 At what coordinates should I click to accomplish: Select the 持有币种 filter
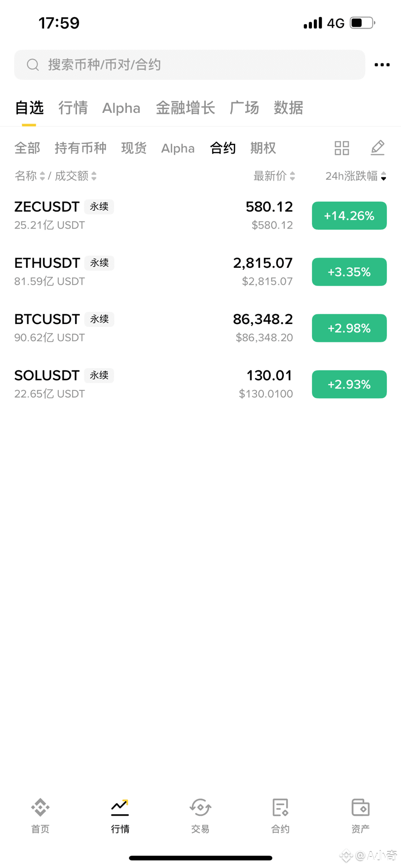[x=80, y=148]
